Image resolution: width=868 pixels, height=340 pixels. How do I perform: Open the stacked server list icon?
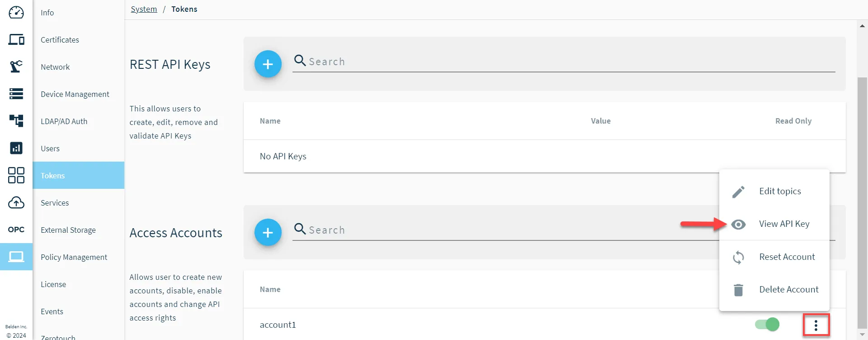[x=16, y=94]
